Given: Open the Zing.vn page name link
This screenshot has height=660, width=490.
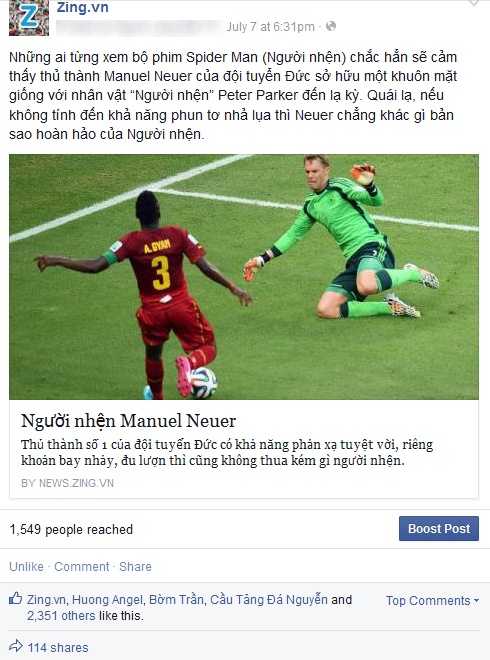Looking at the screenshot, I should tap(83, 7).
